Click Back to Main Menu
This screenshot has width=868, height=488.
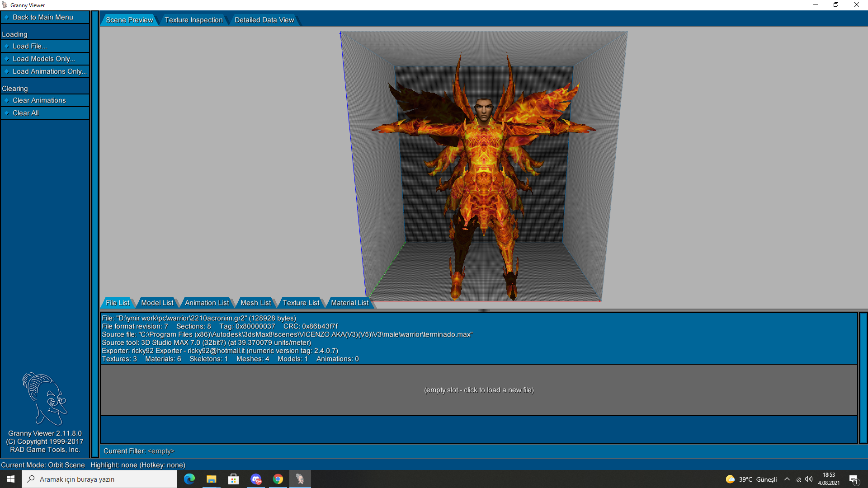coord(43,17)
